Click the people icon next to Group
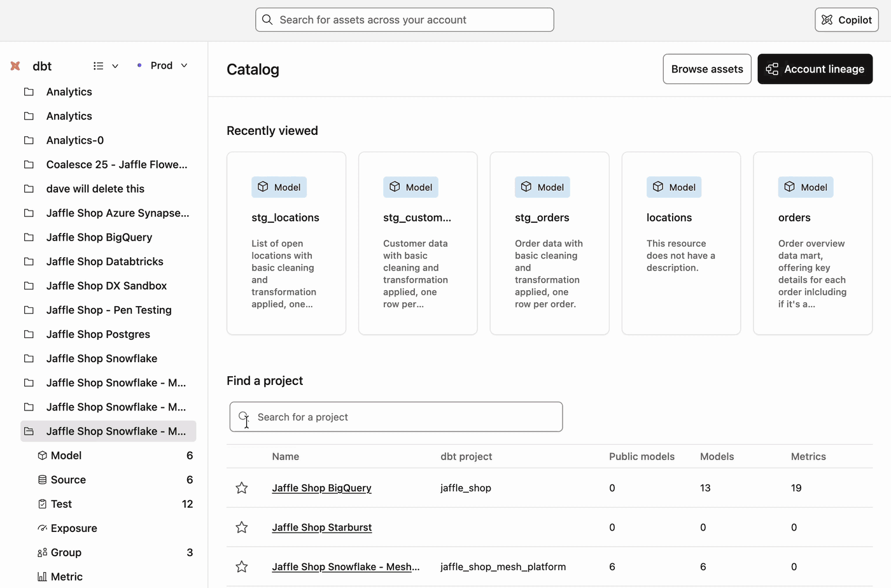891x588 pixels. click(42, 552)
